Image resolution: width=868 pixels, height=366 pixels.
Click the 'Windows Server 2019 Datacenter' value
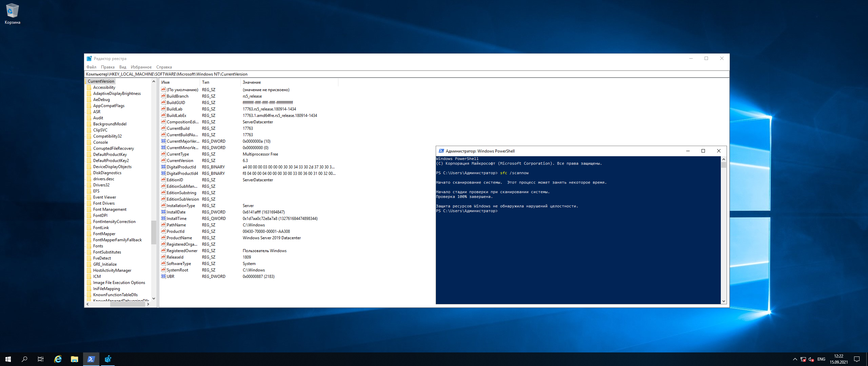pyautogui.click(x=272, y=238)
